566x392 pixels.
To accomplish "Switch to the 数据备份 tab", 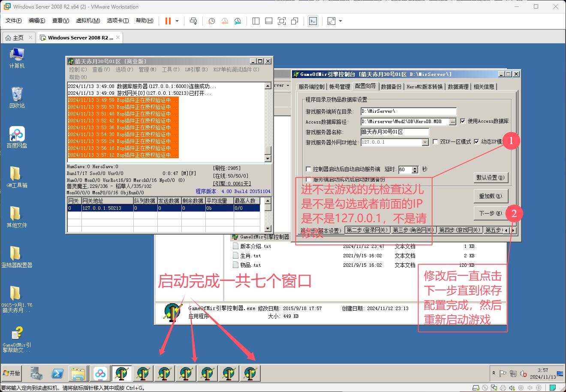I will point(391,87).
